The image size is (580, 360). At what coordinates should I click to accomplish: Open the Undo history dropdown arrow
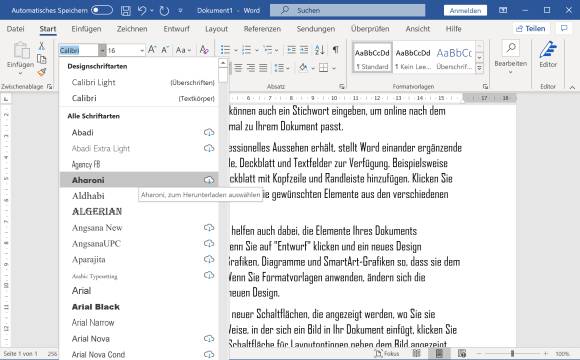tap(152, 11)
